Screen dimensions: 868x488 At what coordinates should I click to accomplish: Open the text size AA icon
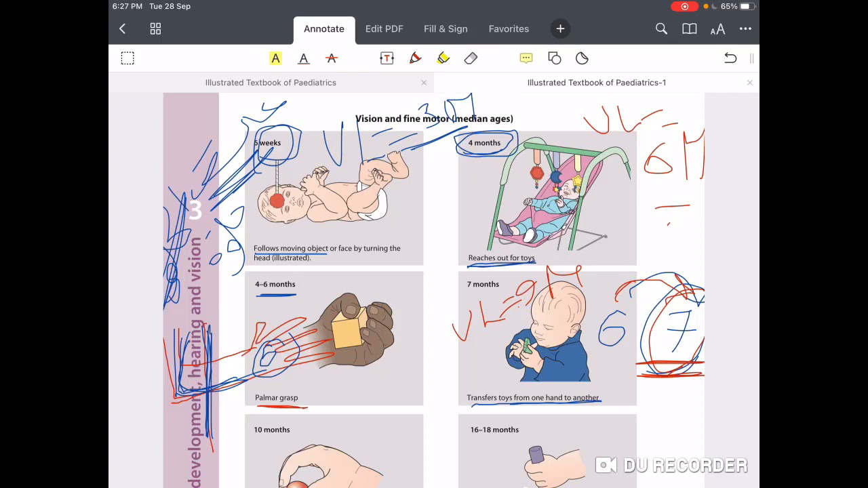pos(717,28)
